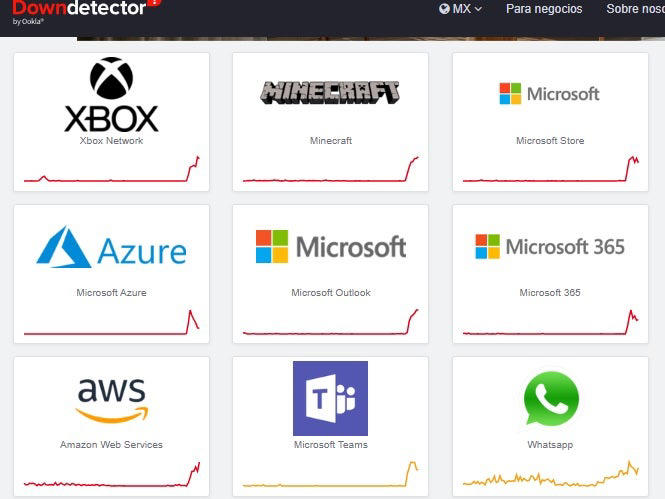Open the Amazon Web Services label link
Image resolution: width=665 pixels, height=499 pixels.
(x=112, y=445)
